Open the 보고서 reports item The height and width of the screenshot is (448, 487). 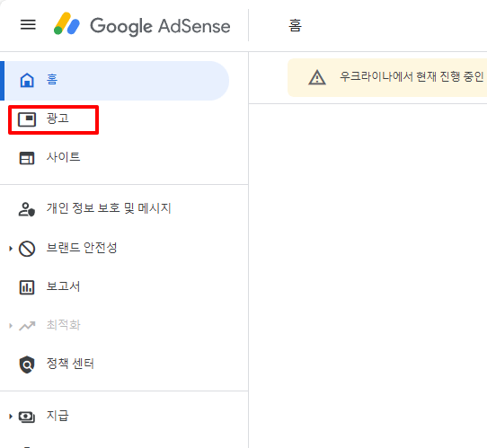[x=64, y=286]
